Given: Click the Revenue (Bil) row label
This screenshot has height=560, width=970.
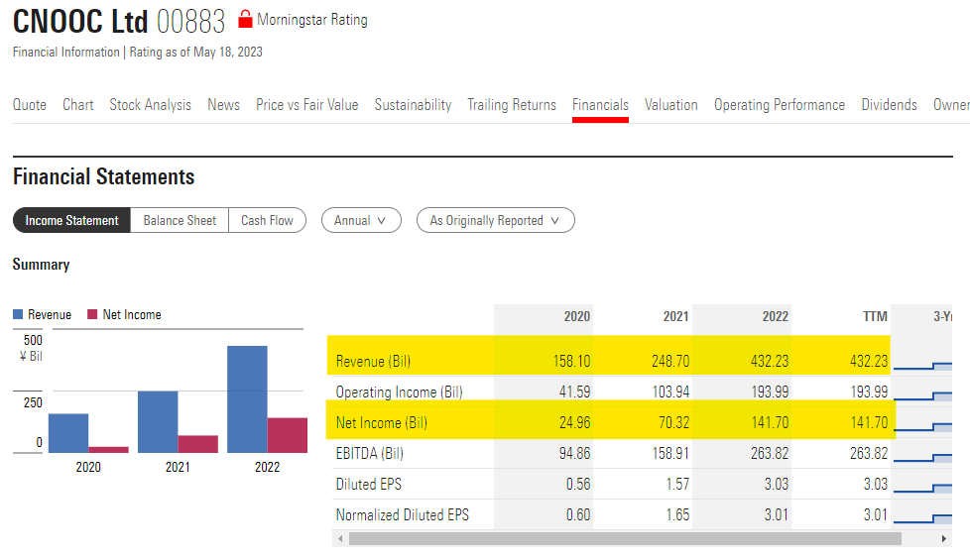Looking at the screenshot, I should [373, 361].
